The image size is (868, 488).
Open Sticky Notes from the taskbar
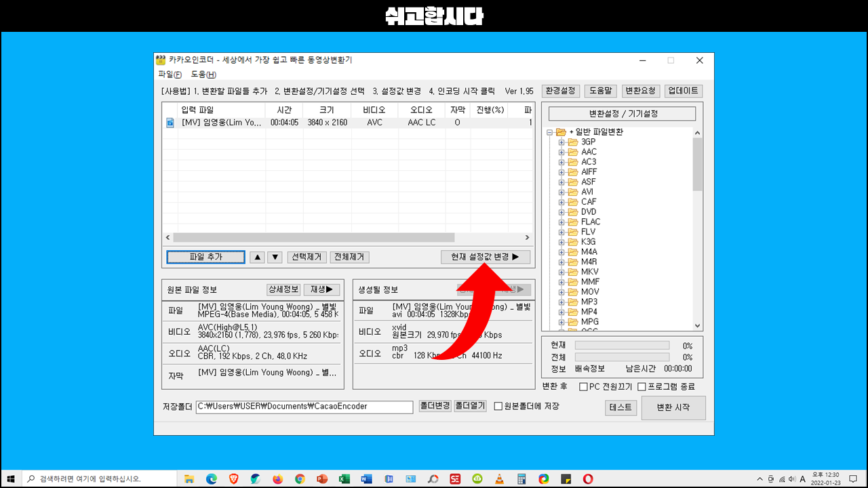pyautogui.click(x=566, y=479)
